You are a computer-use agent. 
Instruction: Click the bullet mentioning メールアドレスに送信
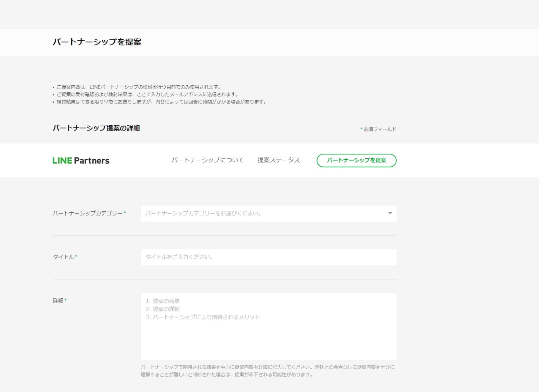(147, 94)
